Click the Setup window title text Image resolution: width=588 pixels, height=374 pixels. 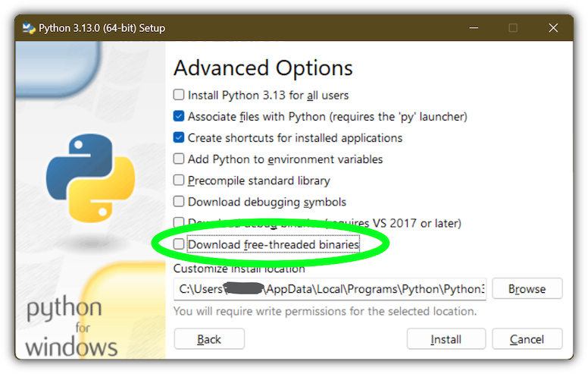(102, 28)
